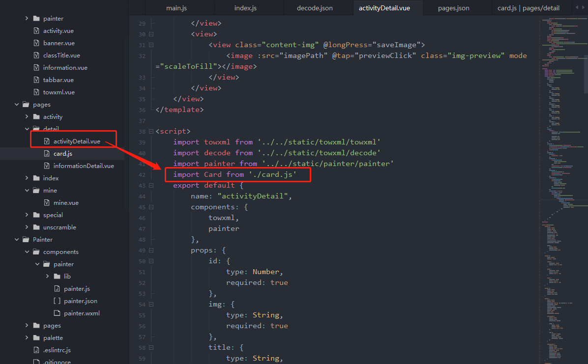Click the .eslintrc.js file icon
The image size is (588, 364).
pos(36,350)
